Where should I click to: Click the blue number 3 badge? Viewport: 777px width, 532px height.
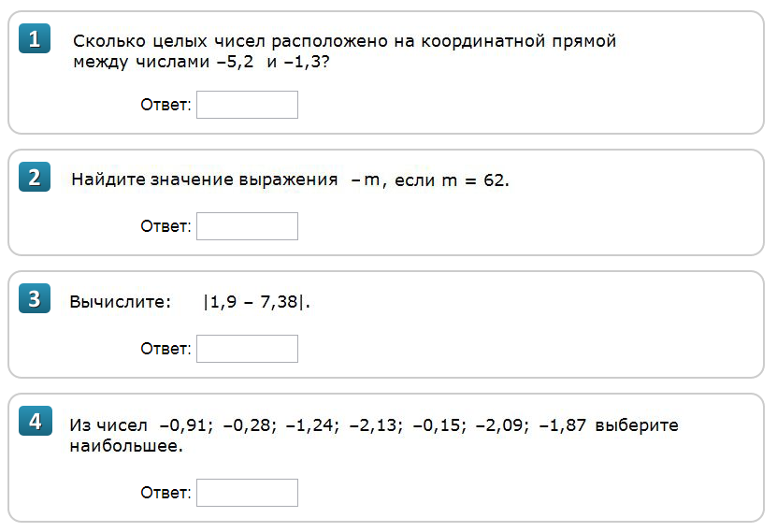pyautogui.click(x=35, y=298)
